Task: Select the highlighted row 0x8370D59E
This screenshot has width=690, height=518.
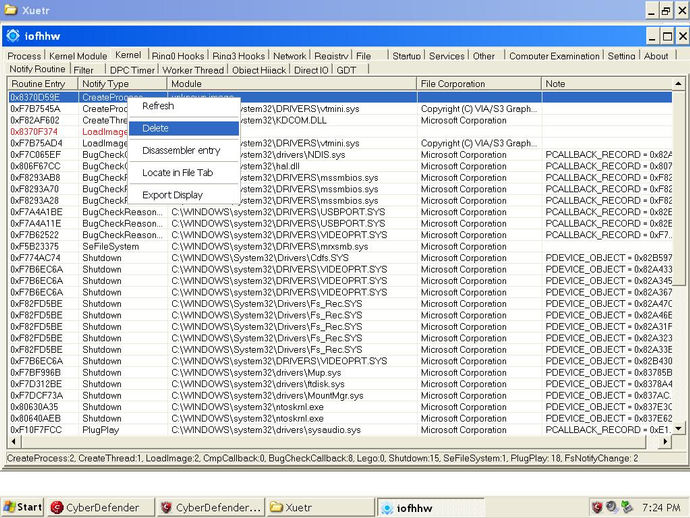Action: point(340,97)
